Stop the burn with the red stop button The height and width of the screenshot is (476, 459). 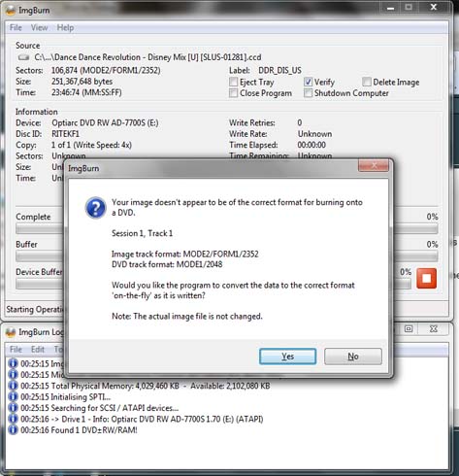pos(426,278)
